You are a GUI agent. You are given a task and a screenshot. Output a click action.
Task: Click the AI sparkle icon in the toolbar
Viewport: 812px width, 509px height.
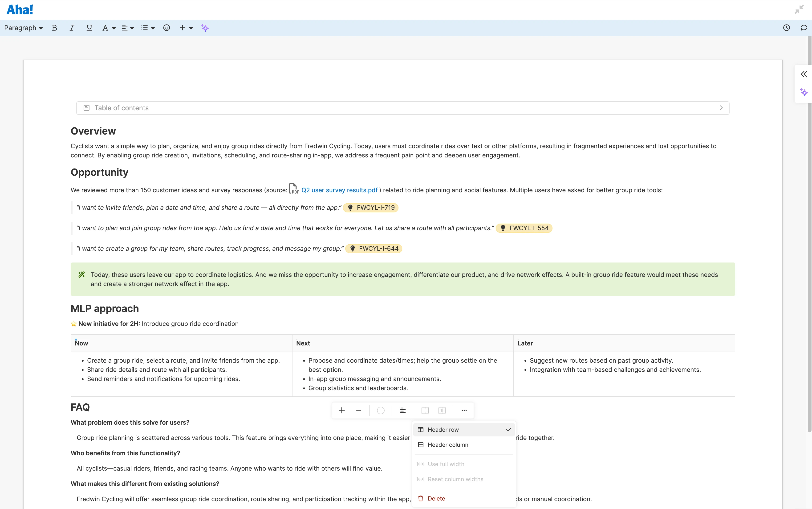click(x=205, y=28)
